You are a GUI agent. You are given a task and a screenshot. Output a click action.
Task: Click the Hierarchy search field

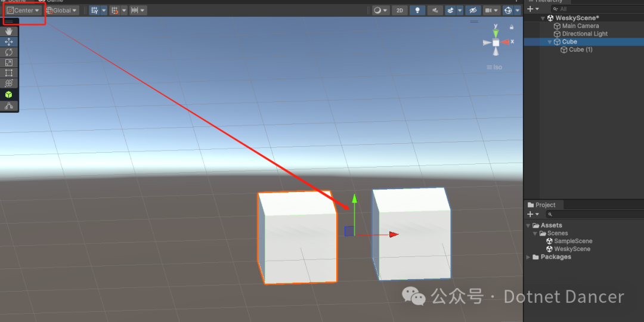(597, 8)
